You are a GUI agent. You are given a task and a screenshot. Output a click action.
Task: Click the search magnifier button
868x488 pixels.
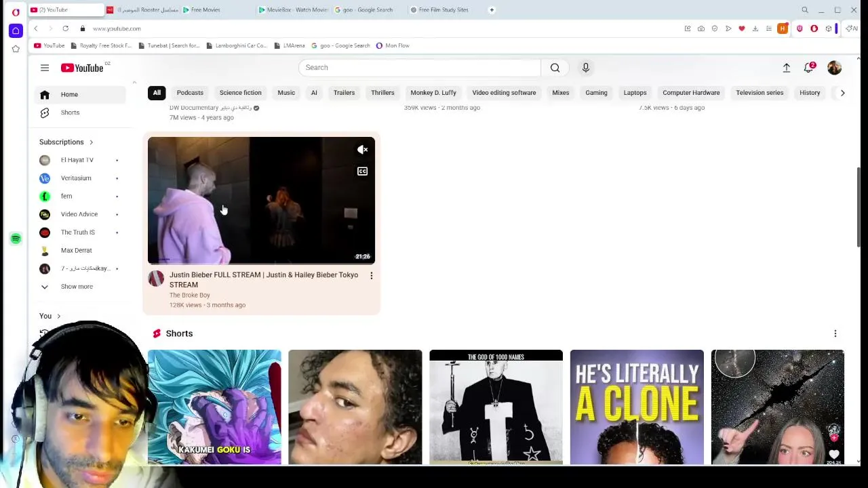[555, 67]
